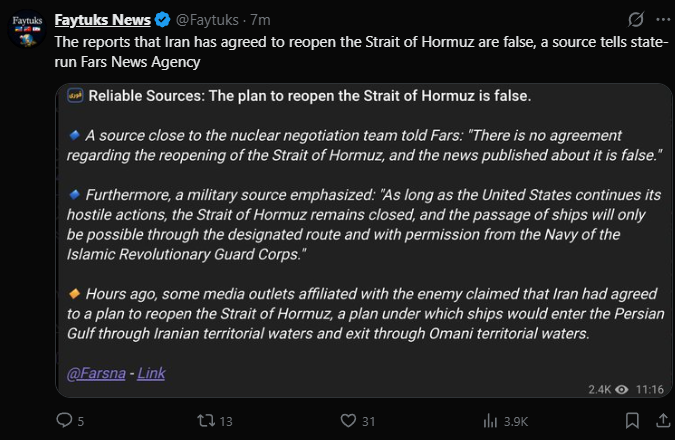This screenshot has height=440, width=675.
Task: View post analytics bar chart icon
Action: coord(490,420)
